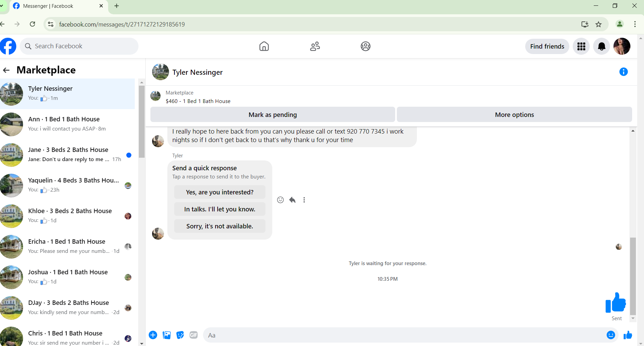Open the Ann 1 Bed 1 Bath House chat

[67, 124]
